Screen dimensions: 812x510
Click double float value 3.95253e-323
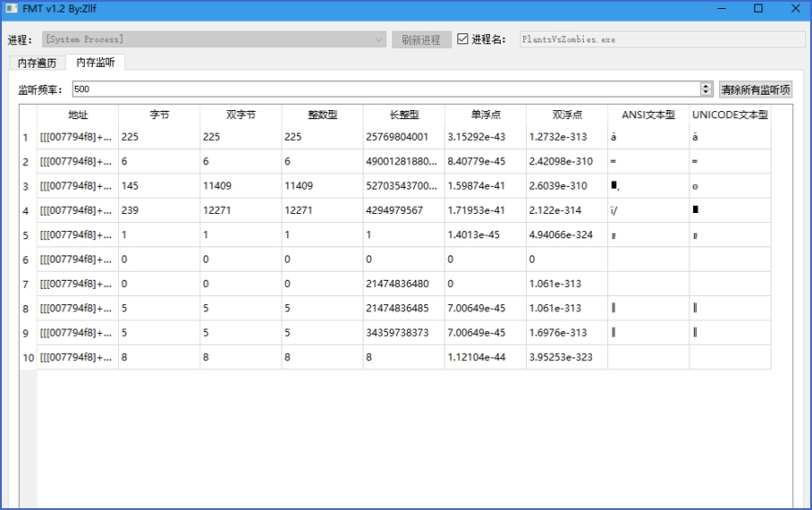567,357
